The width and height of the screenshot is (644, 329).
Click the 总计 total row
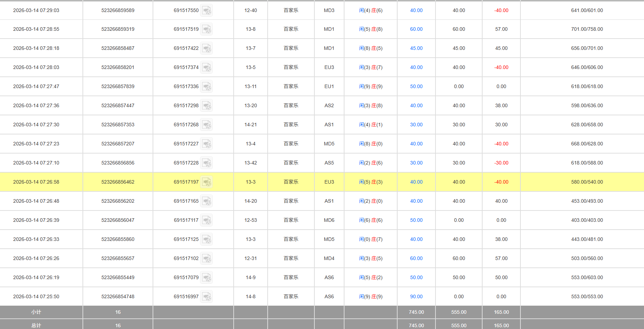coord(35,325)
